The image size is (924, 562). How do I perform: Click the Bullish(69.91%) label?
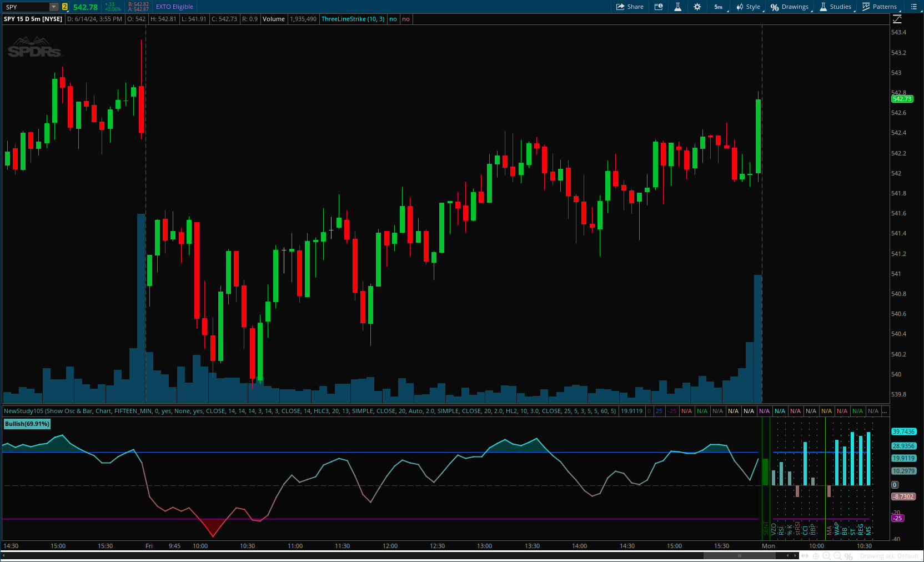(27, 424)
